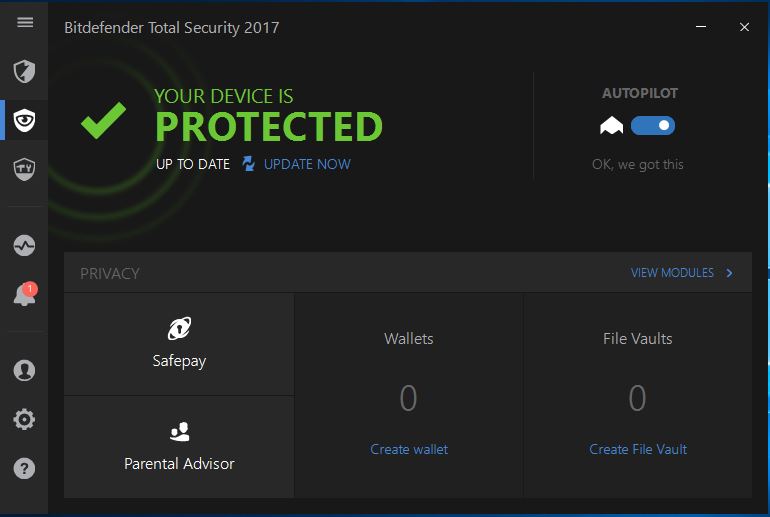Click the Autopilot icon beside the switch

point(611,126)
